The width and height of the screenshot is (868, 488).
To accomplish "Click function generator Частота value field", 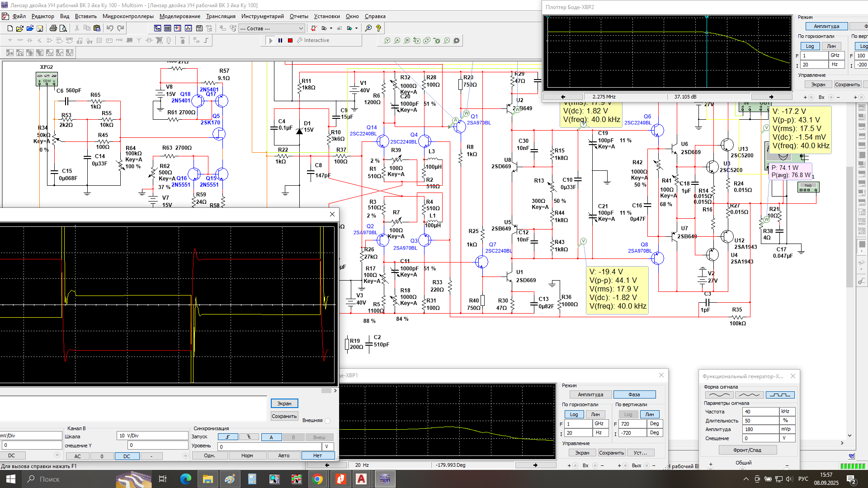I will point(761,412).
